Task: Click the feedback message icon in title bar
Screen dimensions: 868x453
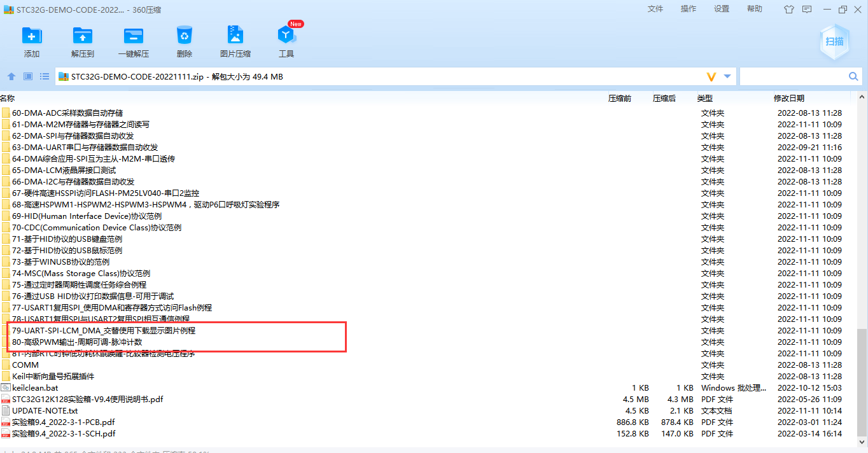Action: tap(807, 9)
